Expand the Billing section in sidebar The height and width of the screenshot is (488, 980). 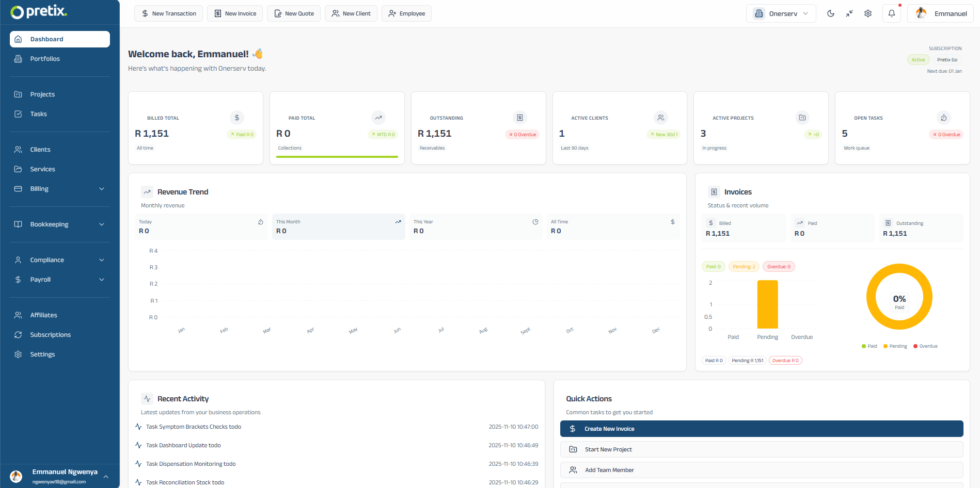coord(59,188)
